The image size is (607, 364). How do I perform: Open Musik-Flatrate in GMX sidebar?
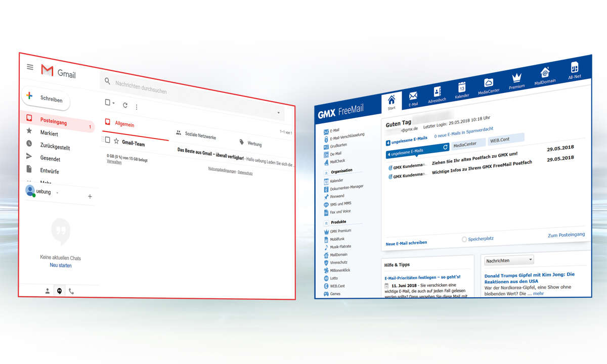(338, 247)
